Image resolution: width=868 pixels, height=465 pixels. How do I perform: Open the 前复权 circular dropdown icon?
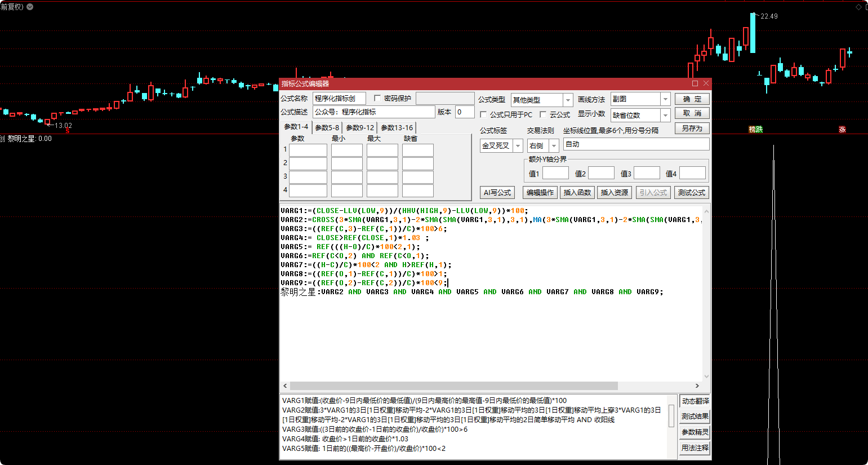[30, 7]
